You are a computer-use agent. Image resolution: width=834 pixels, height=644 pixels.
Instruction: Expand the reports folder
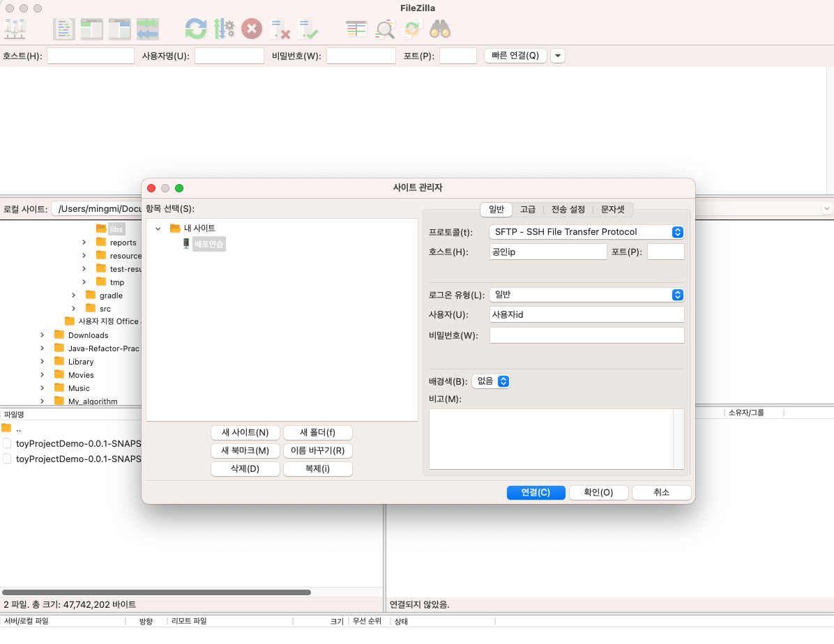(84, 243)
